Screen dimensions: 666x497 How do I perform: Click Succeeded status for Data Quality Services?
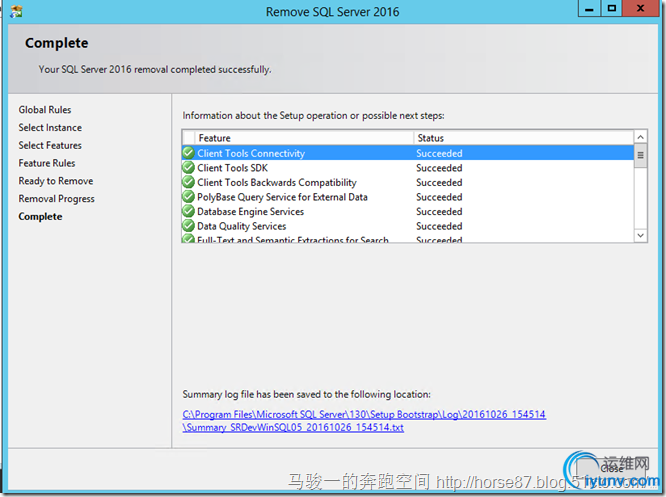(x=439, y=226)
